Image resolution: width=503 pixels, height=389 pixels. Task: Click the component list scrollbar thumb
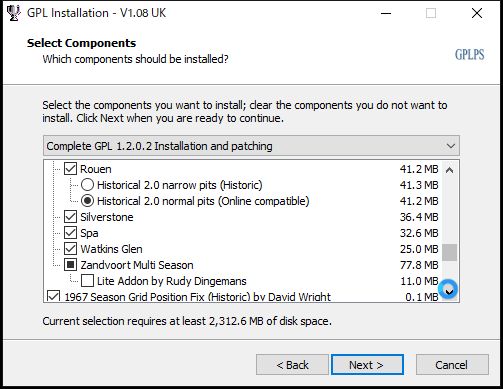pos(449,252)
